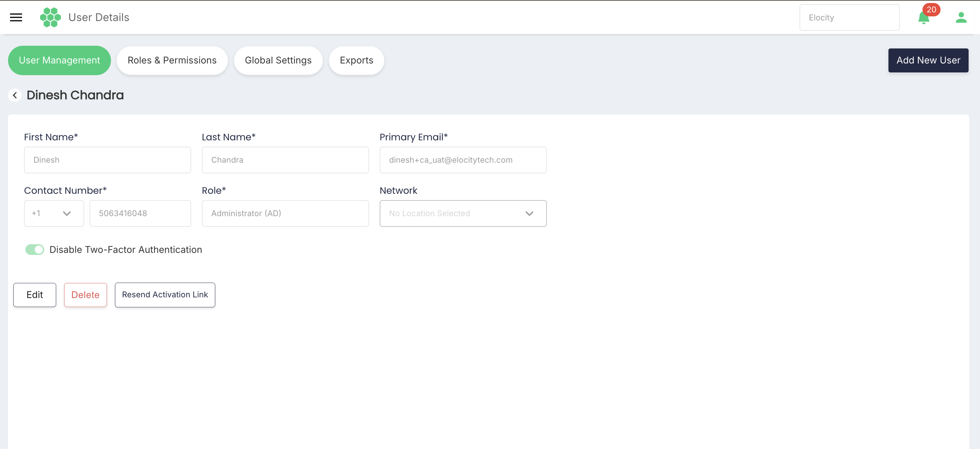This screenshot has width=980, height=449.
Task: Click the Primary Email* label
Action: click(x=413, y=137)
